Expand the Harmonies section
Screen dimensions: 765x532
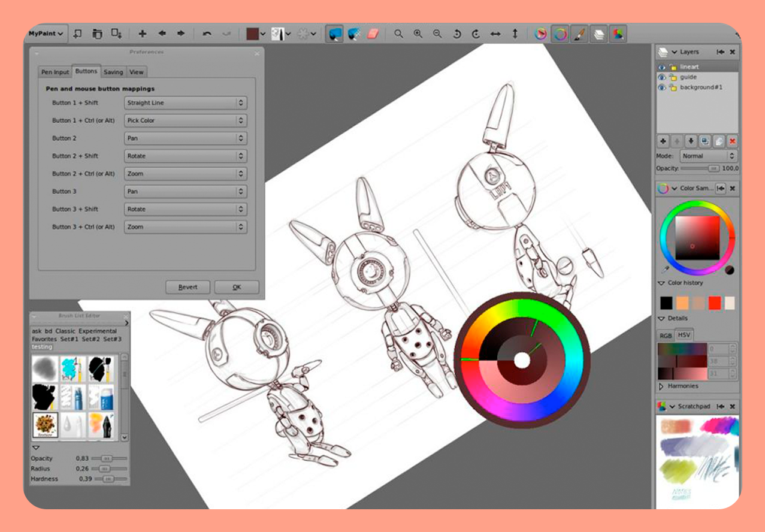(661, 386)
